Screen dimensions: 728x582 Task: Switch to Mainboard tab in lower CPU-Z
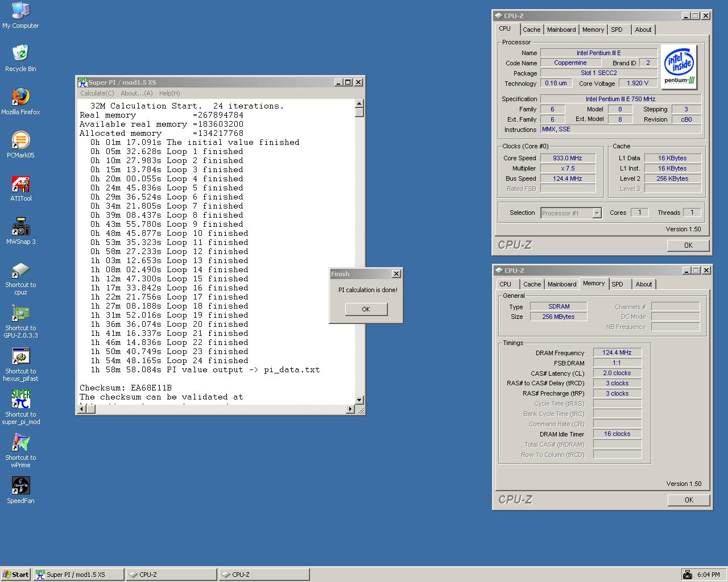pos(562,284)
